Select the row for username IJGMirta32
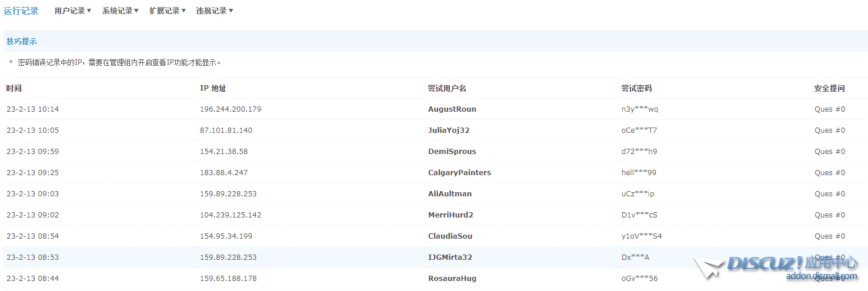Viewport: 868px width, 291px height. (450, 257)
